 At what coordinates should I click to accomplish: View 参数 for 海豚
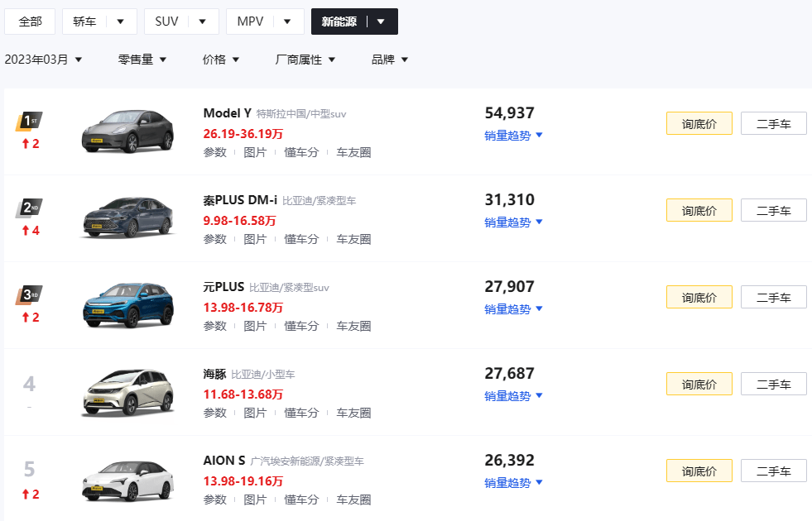click(x=215, y=413)
